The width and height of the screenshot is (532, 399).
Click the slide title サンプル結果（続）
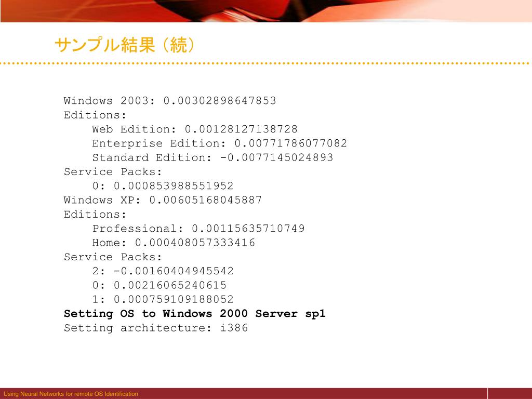[125, 45]
